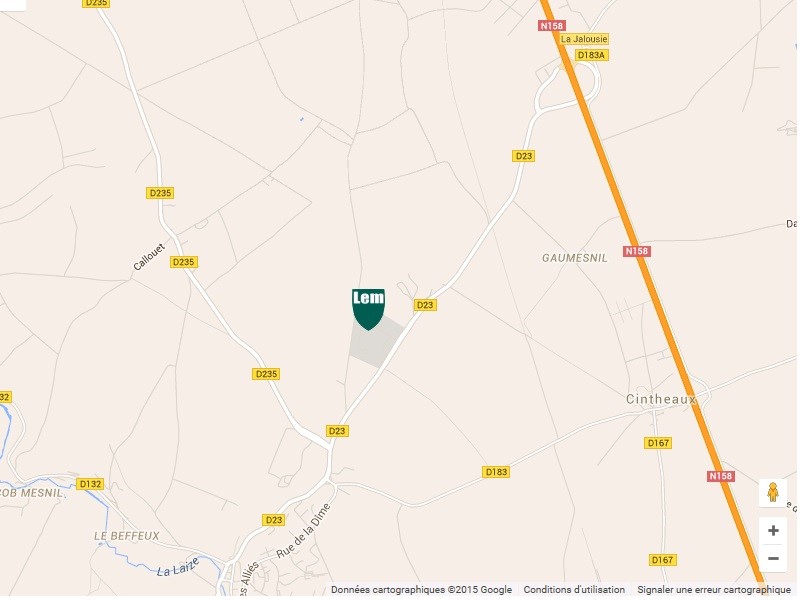Image resolution: width=800 pixels, height=600 pixels.
Task: Click the D132 road badge
Action: 90,485
